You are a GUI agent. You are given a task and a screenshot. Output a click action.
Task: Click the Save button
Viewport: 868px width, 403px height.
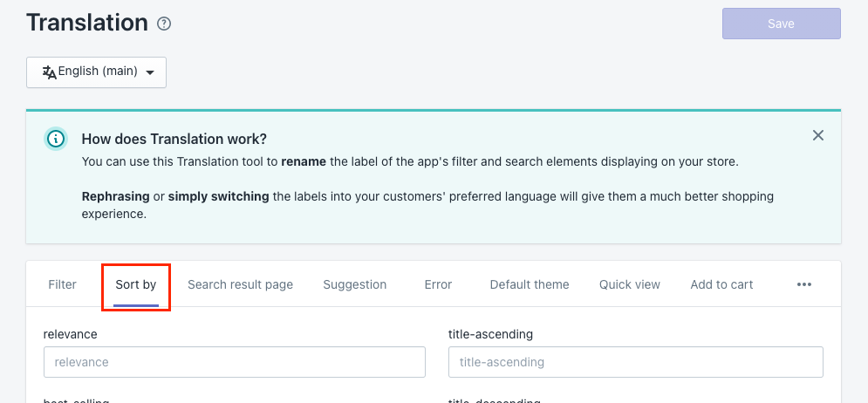pos(781,24)
